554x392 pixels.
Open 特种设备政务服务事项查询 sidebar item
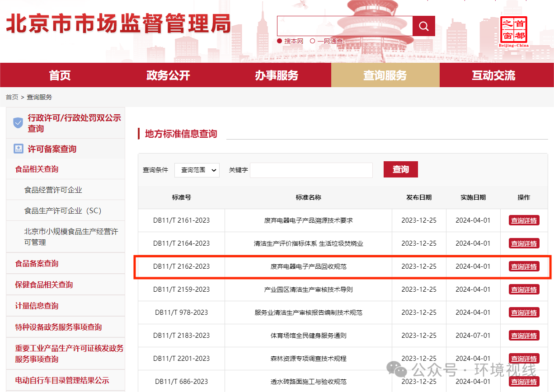tap(58, 327)
